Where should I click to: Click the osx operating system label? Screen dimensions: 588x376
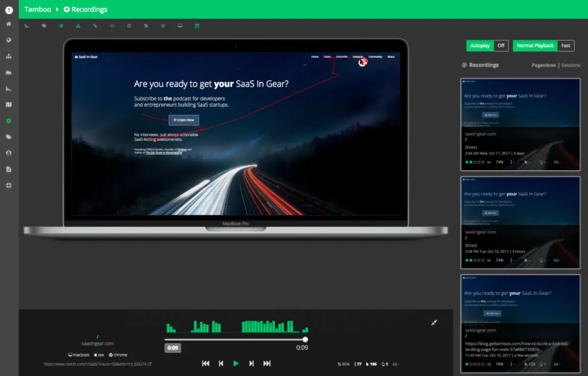(x=99, y=355)
